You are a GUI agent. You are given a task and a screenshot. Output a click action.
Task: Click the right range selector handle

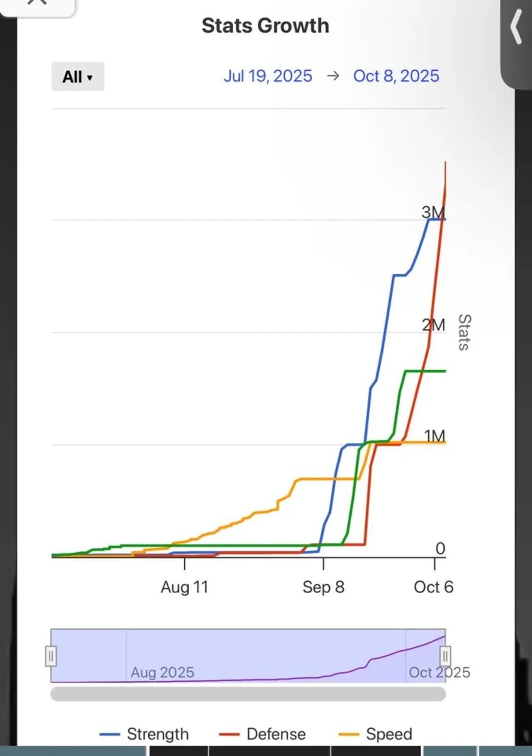(x=445, y=656)
